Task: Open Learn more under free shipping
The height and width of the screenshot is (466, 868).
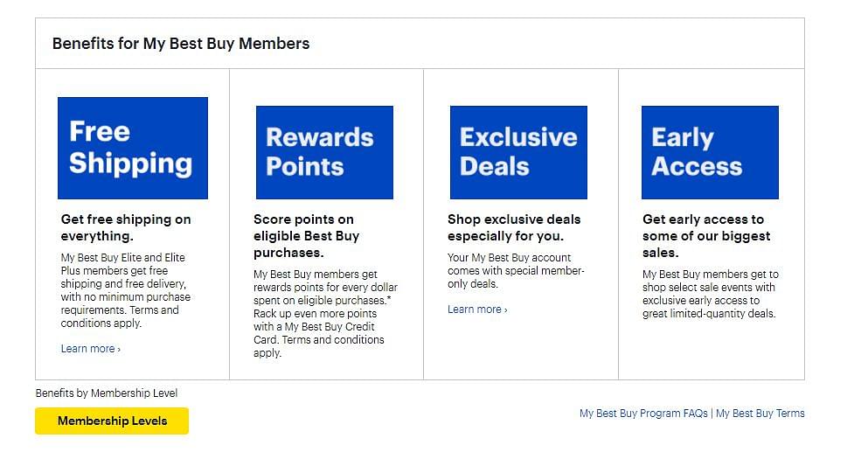Action: click(x=90, y=349)
